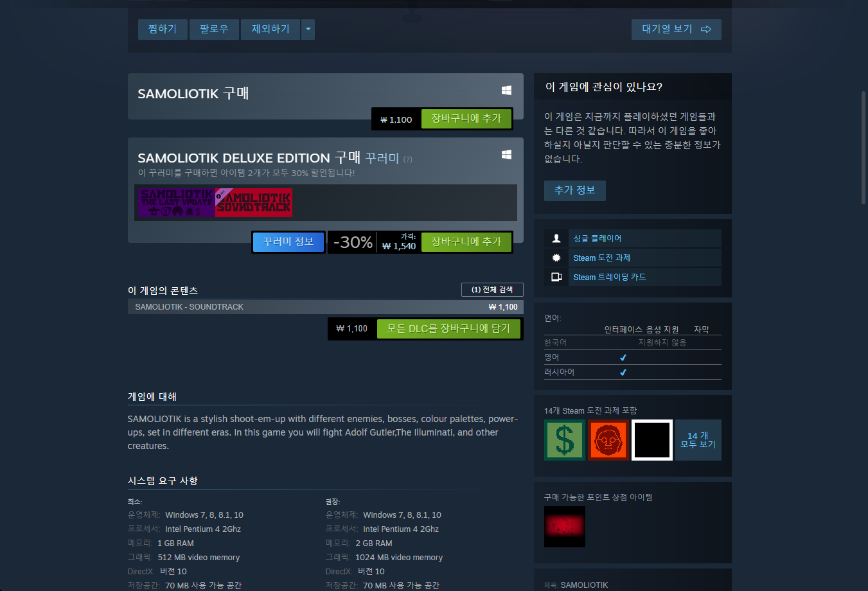
Task: Click the Steam achievements star icon
Action: (x=556, y=258)
